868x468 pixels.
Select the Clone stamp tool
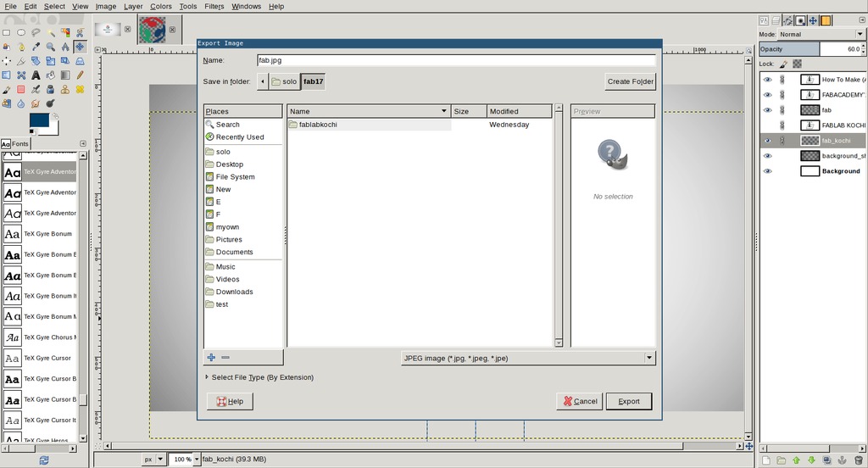65,89
